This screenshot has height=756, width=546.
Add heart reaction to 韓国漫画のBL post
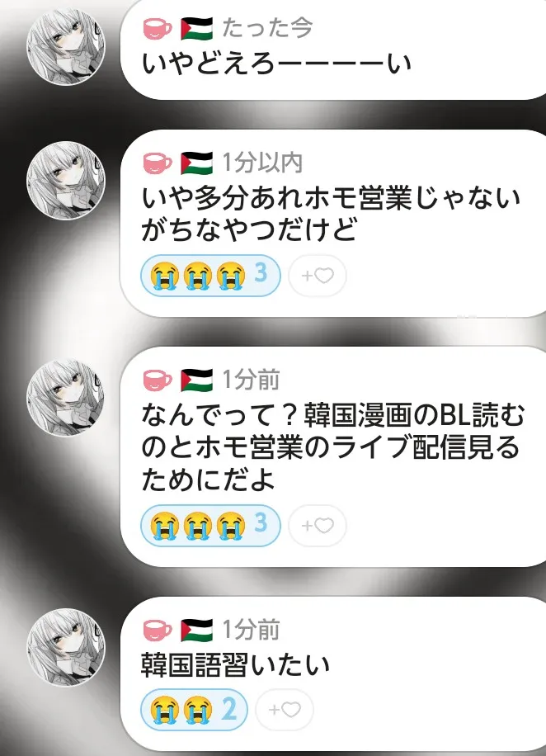pyautogui.click(x=318, y=526)
